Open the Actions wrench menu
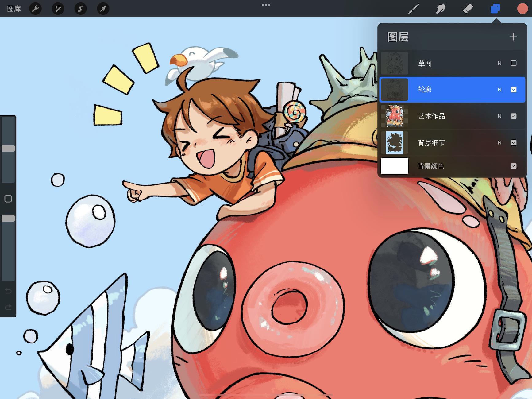532x399 pixels. (x=35, y=9)
